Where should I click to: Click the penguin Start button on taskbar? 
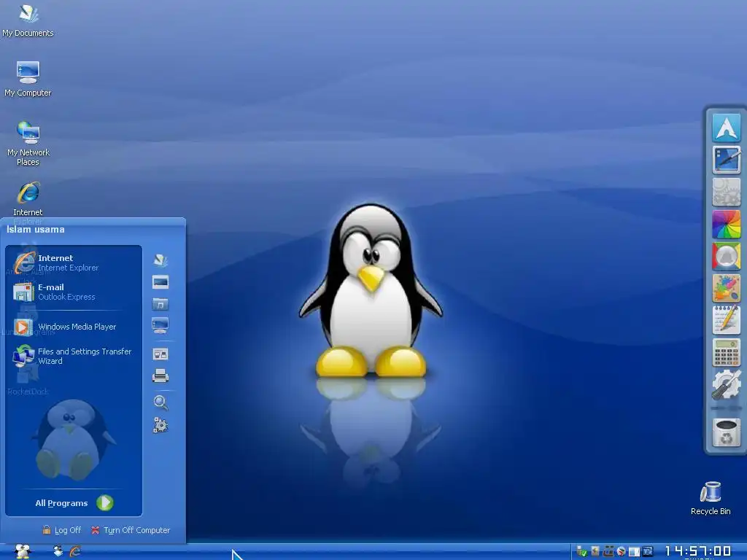23,551
